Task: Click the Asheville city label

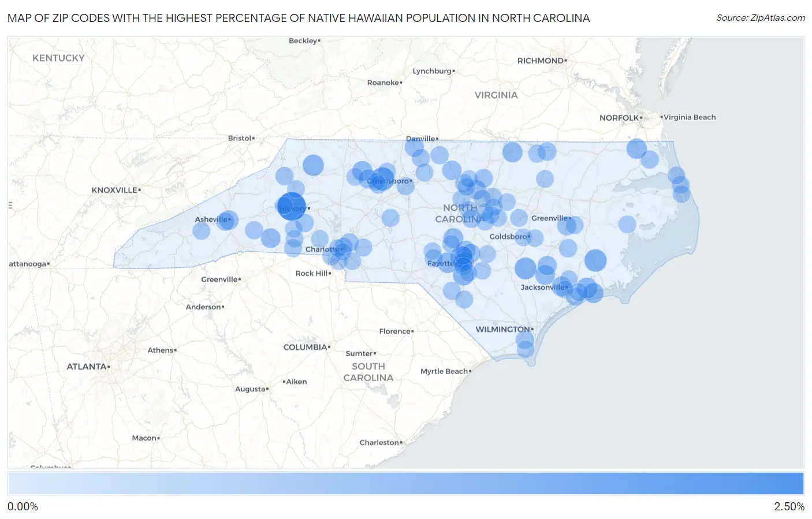Action: pos(211,219)
